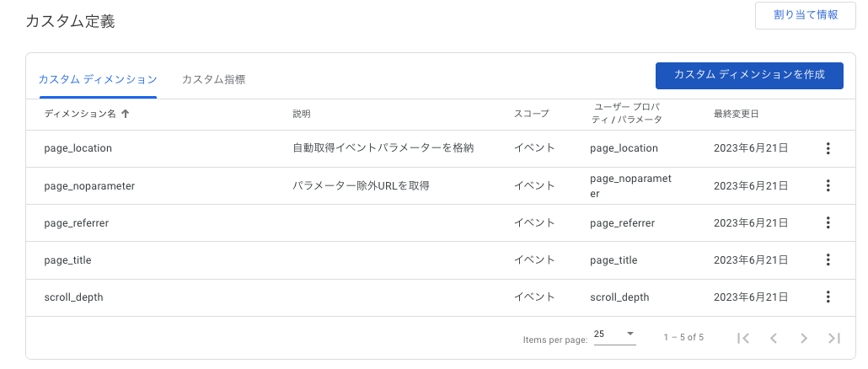Select the page_title dimension name

point(67,260)
